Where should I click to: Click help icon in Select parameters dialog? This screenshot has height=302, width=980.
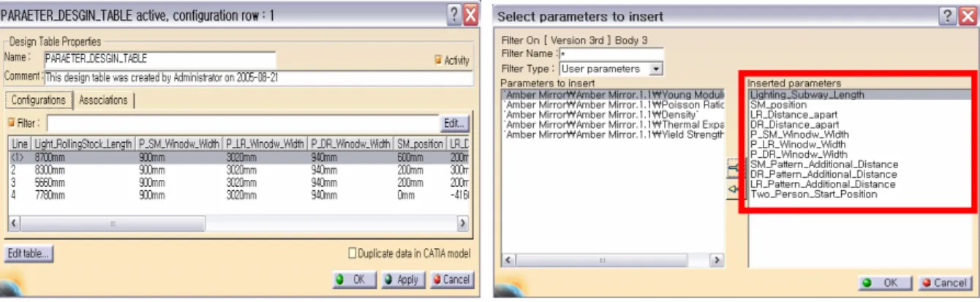pos(949,15)
